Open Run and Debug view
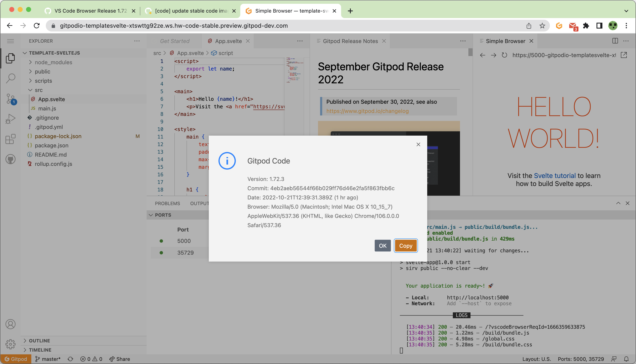The height and width of the screenshot is (364, 636). (x=10, y=119)
